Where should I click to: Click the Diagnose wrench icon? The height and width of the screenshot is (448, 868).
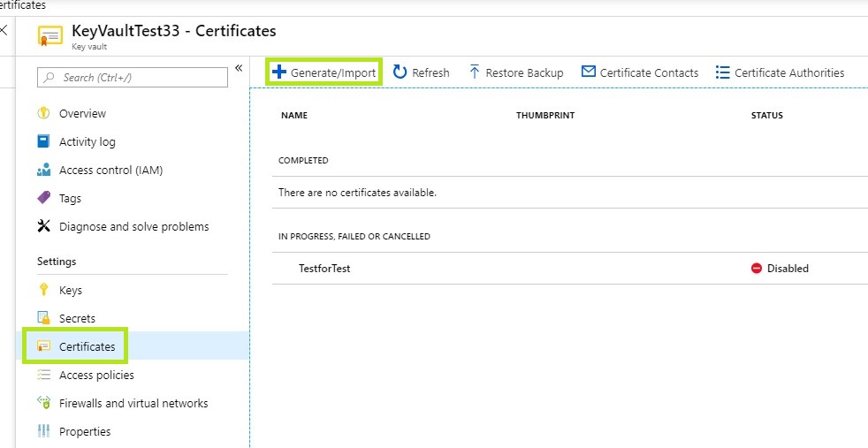pyautogui.click(x=43, y=225)
